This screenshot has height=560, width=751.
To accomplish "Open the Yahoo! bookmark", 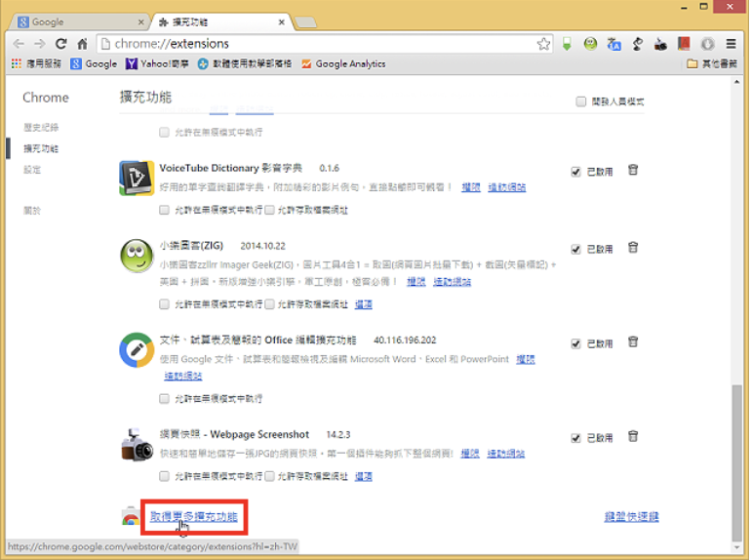I will point(157,63).
